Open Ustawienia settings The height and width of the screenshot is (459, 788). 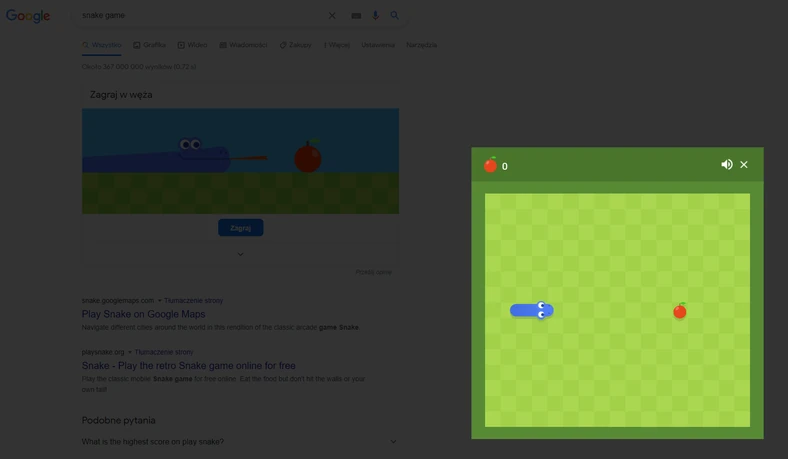pos(378,45)
